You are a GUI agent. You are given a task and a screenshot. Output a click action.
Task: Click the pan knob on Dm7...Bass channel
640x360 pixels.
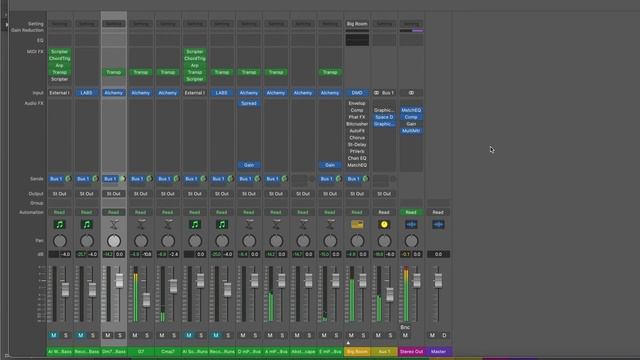tap(113, 241)
